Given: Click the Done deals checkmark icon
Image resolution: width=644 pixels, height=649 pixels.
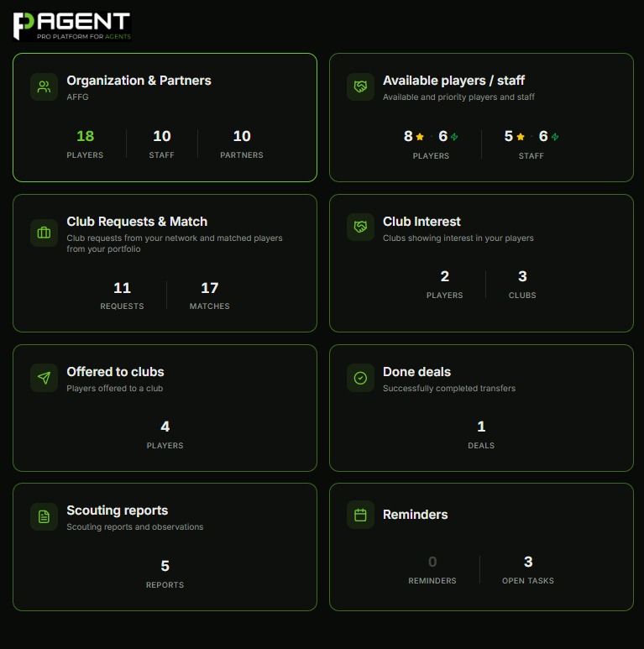Looking at the screenshot, I should coord(360,378).
